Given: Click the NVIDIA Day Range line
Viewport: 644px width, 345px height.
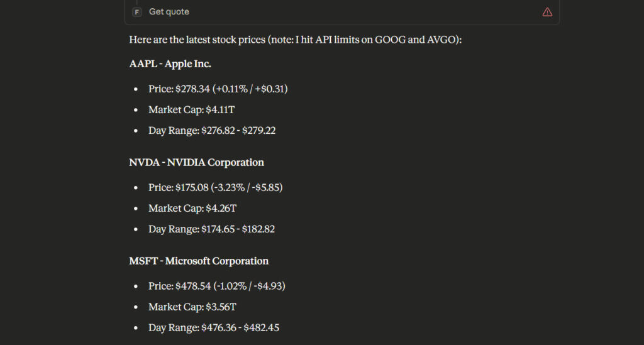Looking at the screenshot, I should [x=211, y=229].
